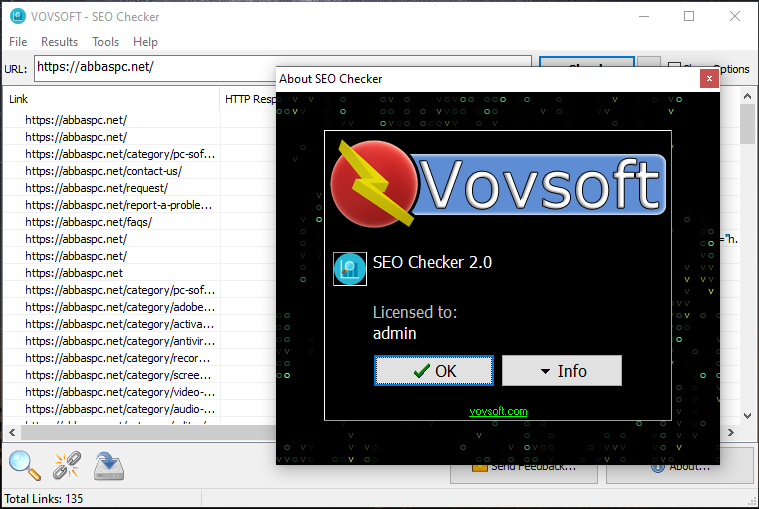Select the https://abbaspc.net/faqs/ row
This screenshot has height=509, width=759.
pos(89,222)
